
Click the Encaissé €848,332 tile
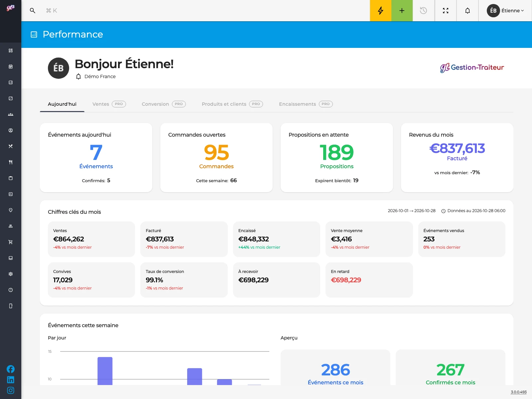277,239
